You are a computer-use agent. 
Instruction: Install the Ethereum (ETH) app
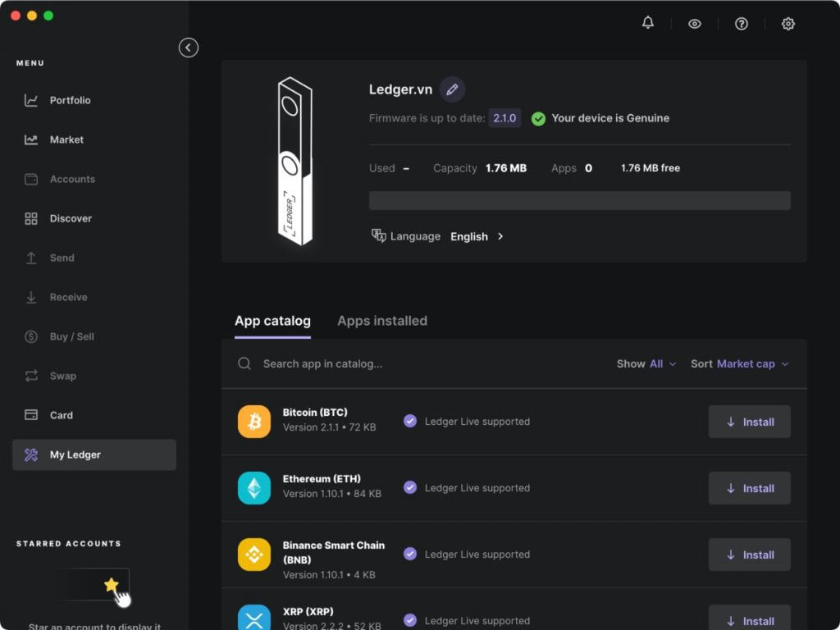(750, 488)
